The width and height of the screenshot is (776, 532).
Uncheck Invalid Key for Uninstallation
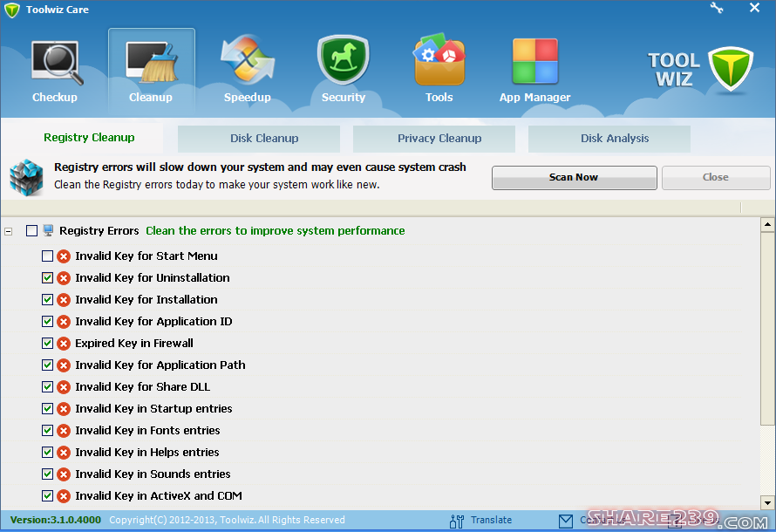click(x=47, y=277)
